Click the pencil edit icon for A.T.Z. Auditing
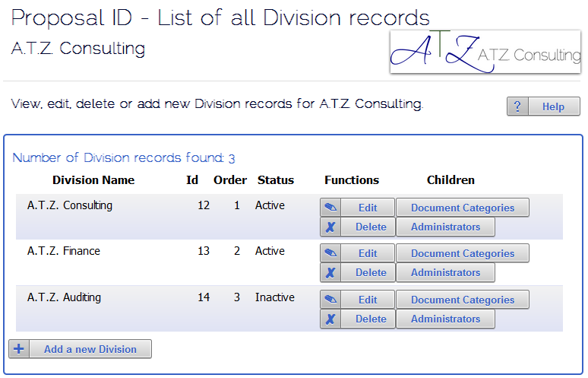 point(330,300)
